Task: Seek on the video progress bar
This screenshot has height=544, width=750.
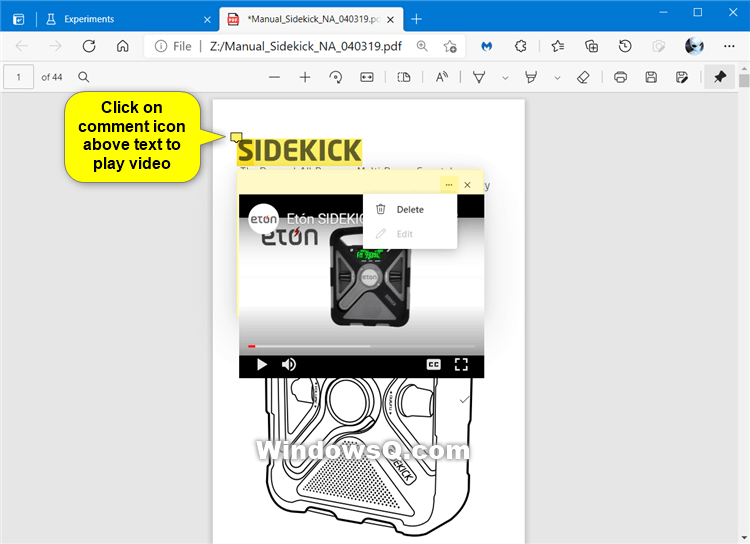Action: pyautogui.click(x=361, y=346)
